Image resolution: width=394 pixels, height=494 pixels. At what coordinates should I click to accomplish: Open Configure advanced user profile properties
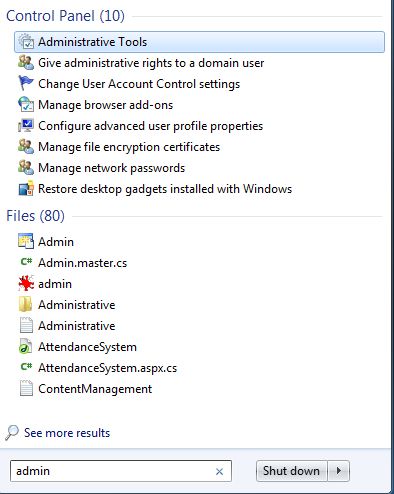tap(151, 126)
